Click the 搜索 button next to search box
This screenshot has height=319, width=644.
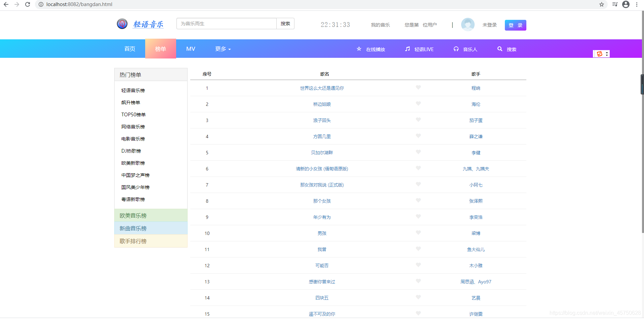tap(285, 24)
